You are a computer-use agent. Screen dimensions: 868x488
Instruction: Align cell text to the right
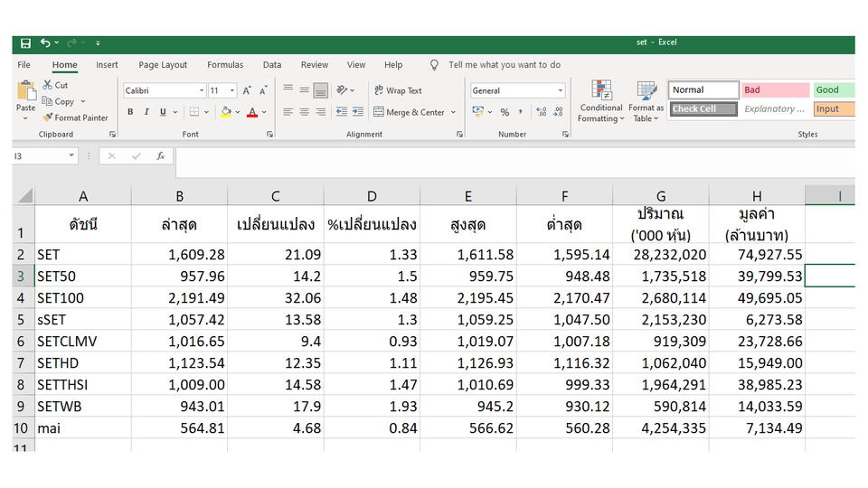tap(320, 112)
